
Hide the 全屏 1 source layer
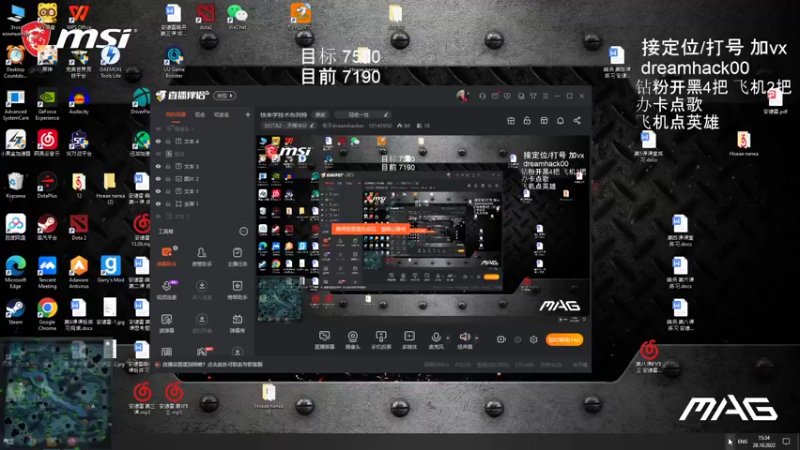[158, 204]
